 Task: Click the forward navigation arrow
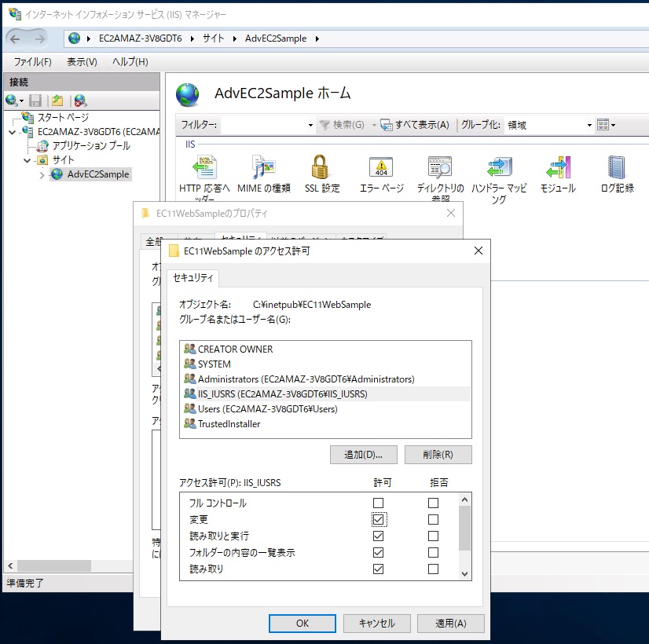pyautogui.click(x=40, y=39)
